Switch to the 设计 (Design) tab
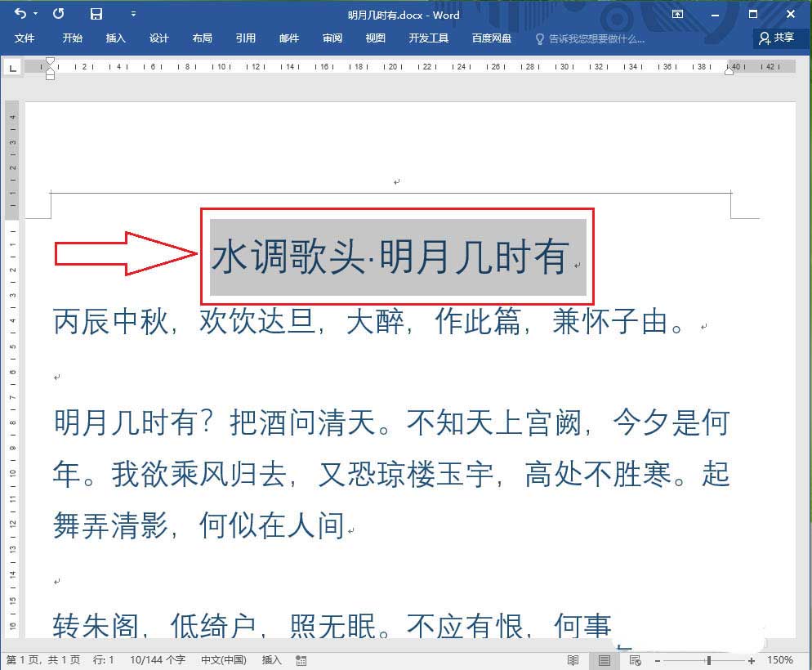 pos(158,38)
